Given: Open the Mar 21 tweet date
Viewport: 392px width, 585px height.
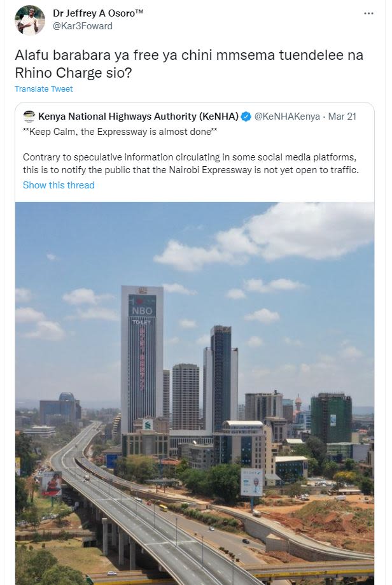Looking at the screenshot, I should pos(342,116).
